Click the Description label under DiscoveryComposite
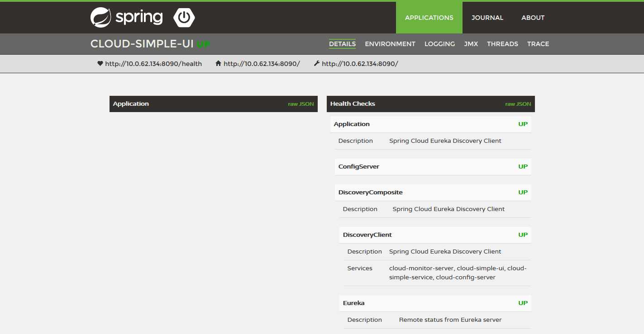The width and height of the screenshot is (644, 334). click(360, 209)
